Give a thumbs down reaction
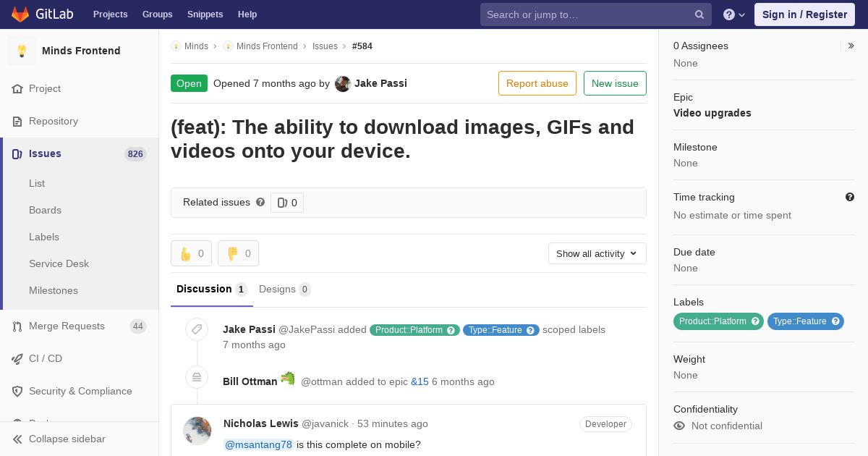The height and width of the screenshot is (456, 868). [x=238, y=253]
